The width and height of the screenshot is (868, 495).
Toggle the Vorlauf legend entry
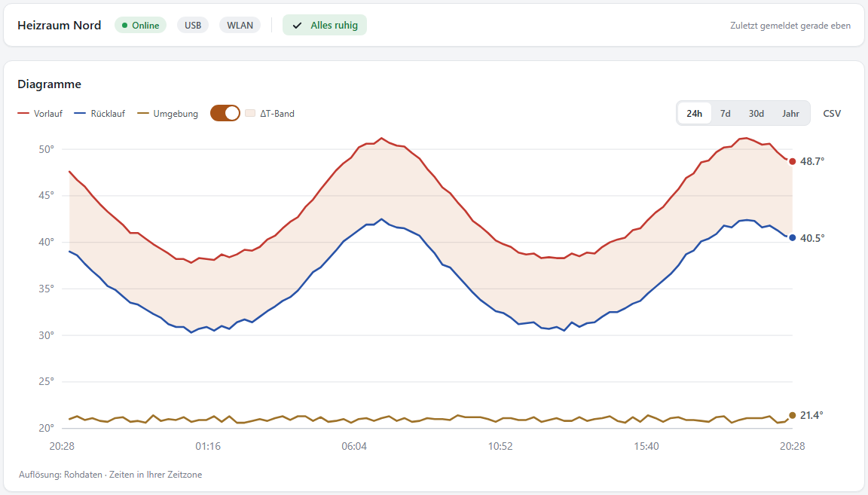40,114
